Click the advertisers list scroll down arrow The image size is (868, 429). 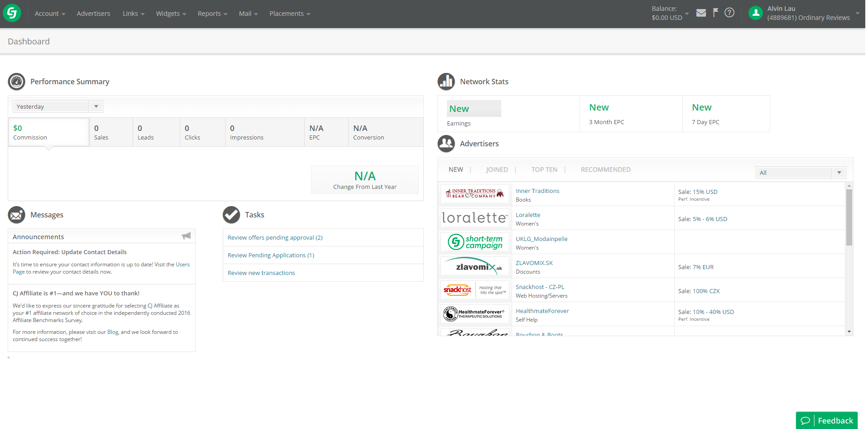point(849,332)
